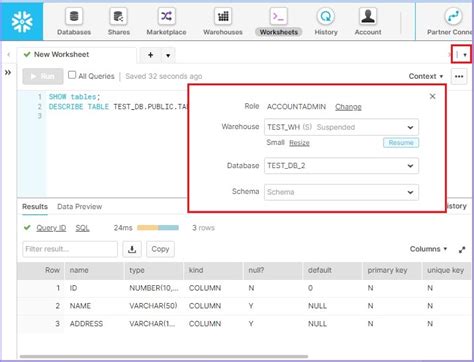This screenshot has width=474, height=362.
Task: Click the Resume warehouse button
Action: pos(401,143)
